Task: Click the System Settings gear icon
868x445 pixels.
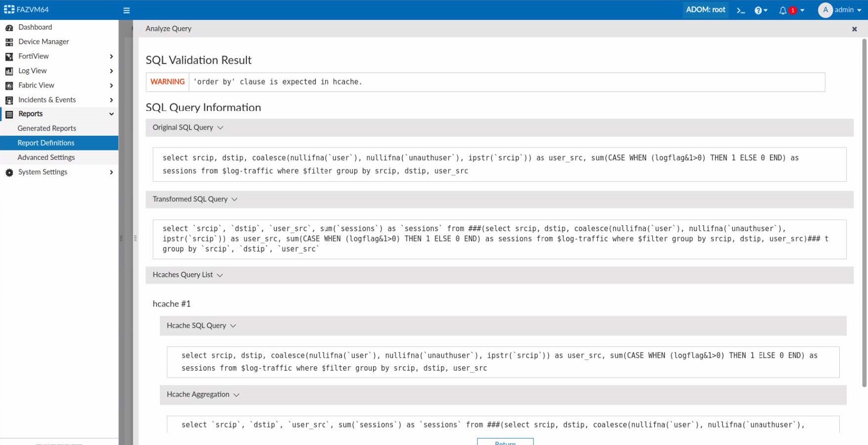Action: tap(9, 172)
